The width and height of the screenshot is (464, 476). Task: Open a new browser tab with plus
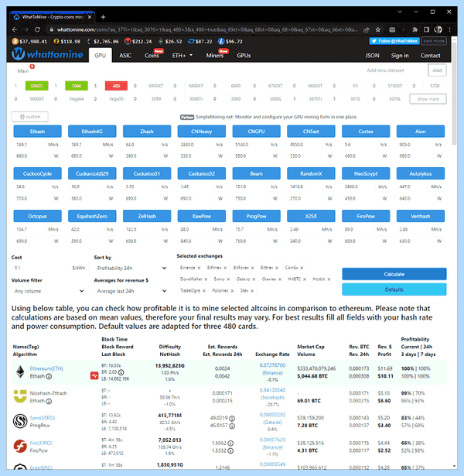[103, 17]
